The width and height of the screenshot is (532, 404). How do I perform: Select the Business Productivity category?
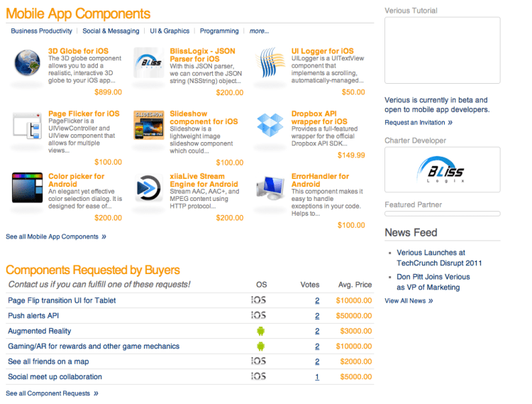pyautogui.click(x=41, y=31)
